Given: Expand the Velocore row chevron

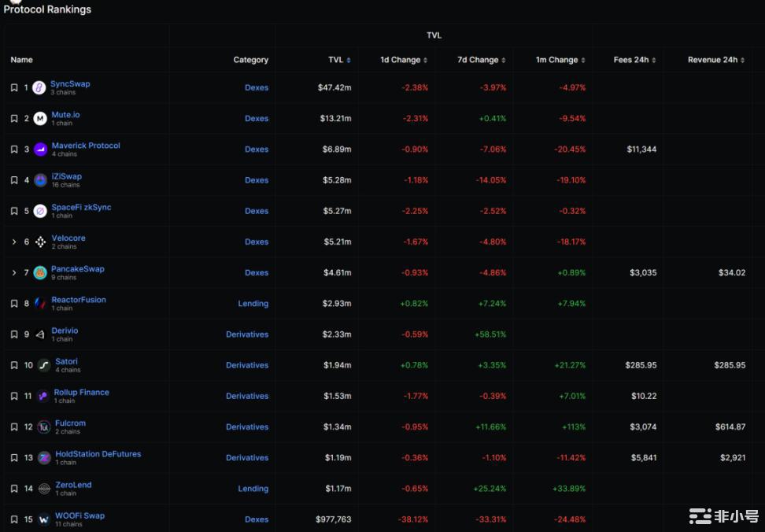Looking at the screenshot, I should click(x=14, y=242).
